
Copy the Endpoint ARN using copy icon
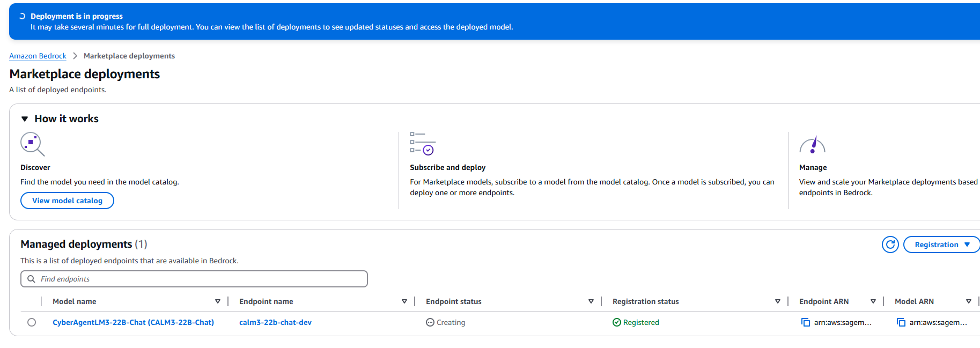click(x=806, y=322)
